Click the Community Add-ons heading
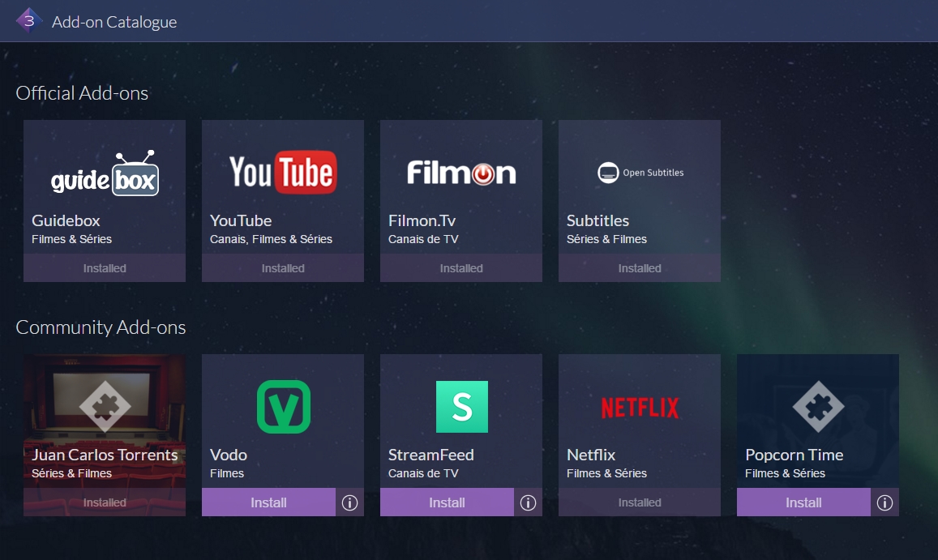Viewport: 938px width, 560px height. coord(101,327)
